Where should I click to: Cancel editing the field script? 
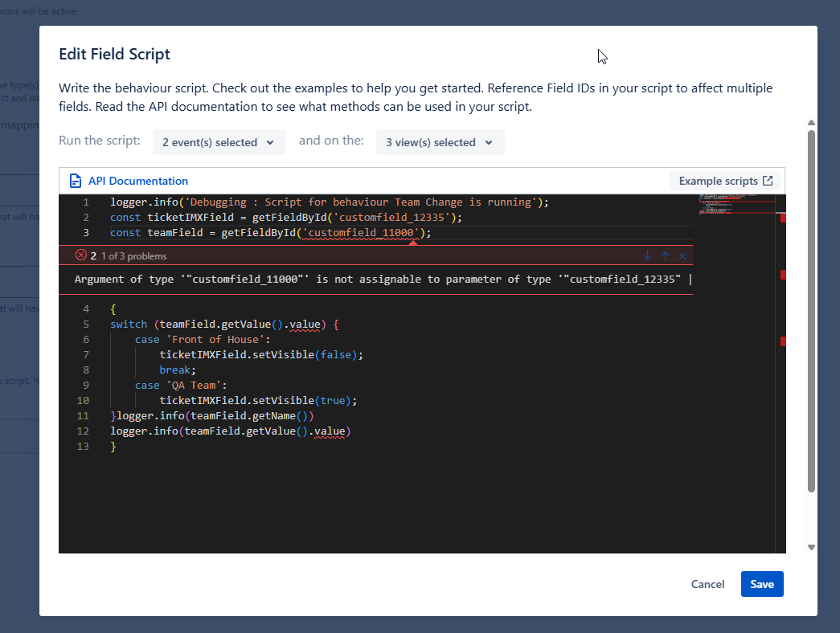point(707,584)
